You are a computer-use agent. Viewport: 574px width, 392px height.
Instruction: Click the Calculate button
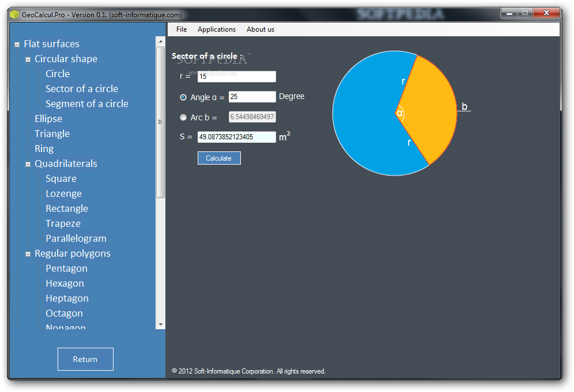pos(219,158)
